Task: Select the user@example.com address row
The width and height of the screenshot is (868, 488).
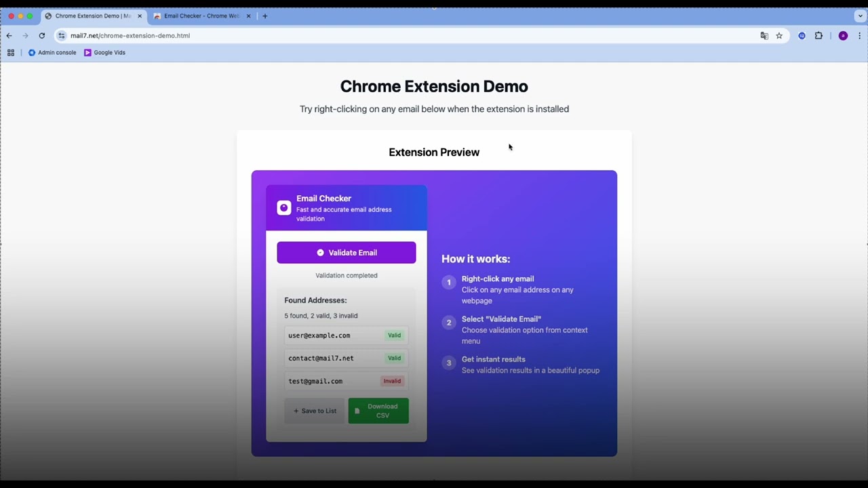Action: [346, 335]
